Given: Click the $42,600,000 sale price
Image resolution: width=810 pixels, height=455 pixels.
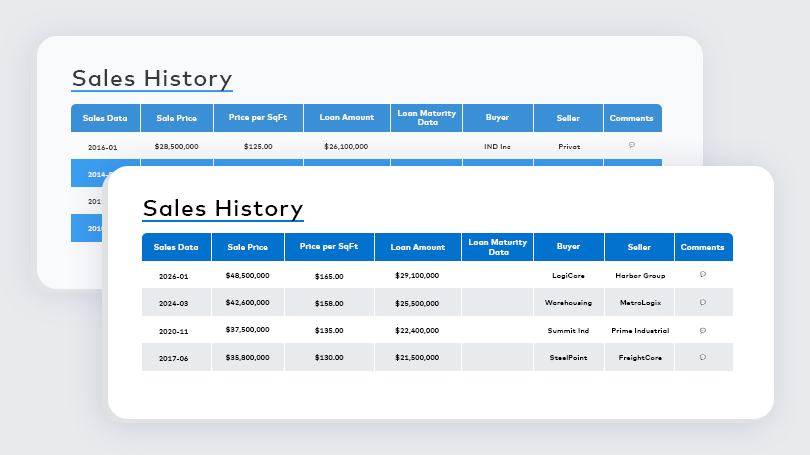Looking at the screenshot, I should 247,302.
